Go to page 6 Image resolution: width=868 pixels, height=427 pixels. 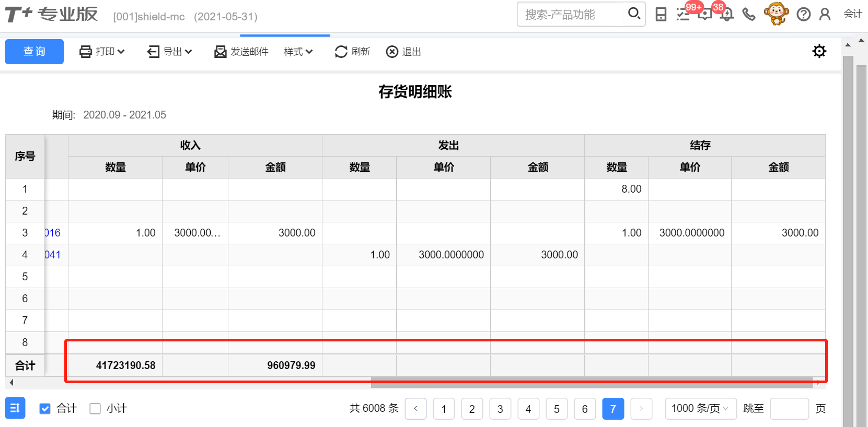(585, 409)
